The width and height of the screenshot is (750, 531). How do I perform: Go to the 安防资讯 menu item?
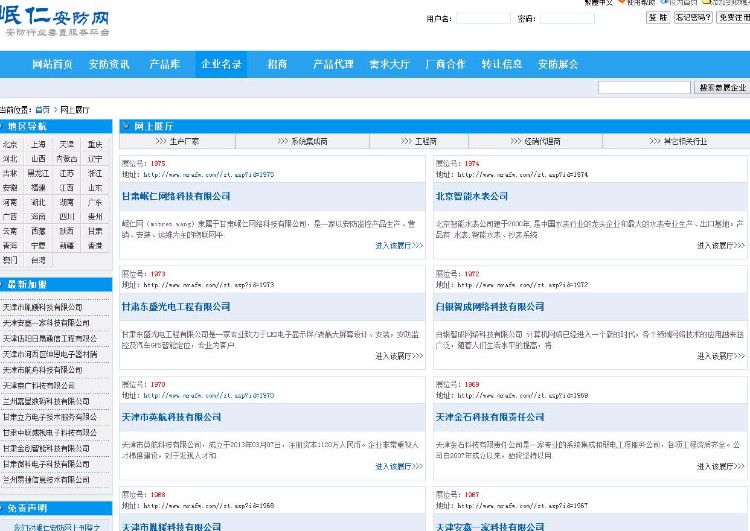[108, 64]
